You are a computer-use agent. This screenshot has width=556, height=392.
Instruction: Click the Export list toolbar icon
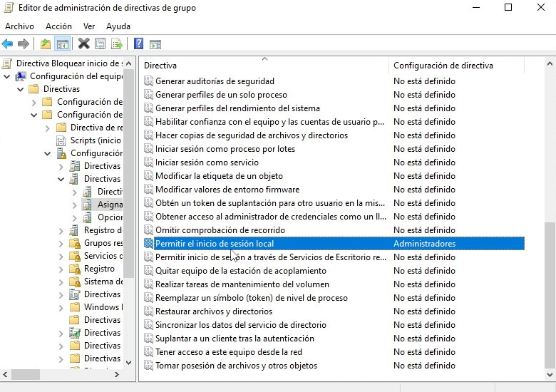click(x=115, y=44)
